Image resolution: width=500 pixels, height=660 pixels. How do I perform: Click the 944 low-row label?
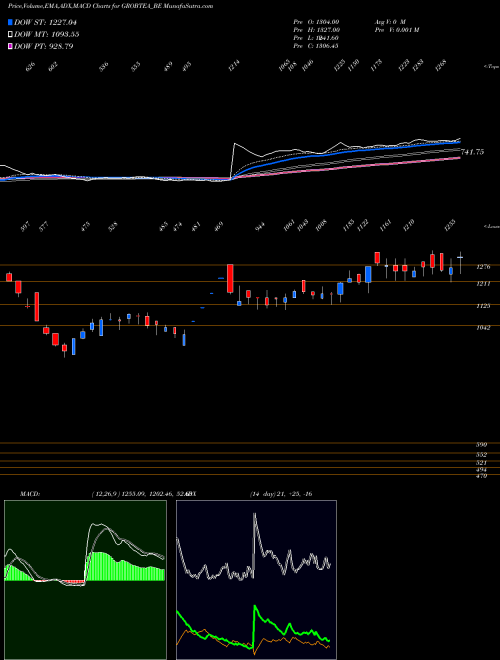tap(261, 227)
